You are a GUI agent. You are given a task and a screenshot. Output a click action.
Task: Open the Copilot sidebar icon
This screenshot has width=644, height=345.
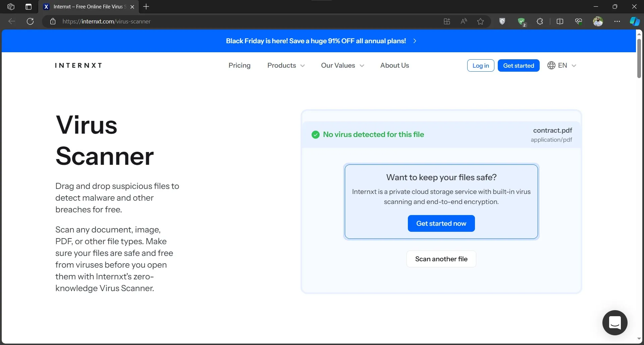634,21
